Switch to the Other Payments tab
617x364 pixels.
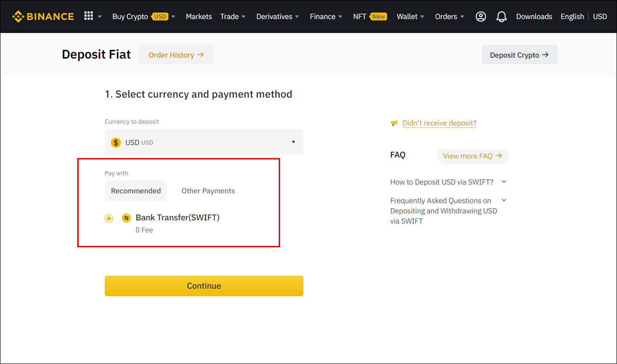point(208,191)
